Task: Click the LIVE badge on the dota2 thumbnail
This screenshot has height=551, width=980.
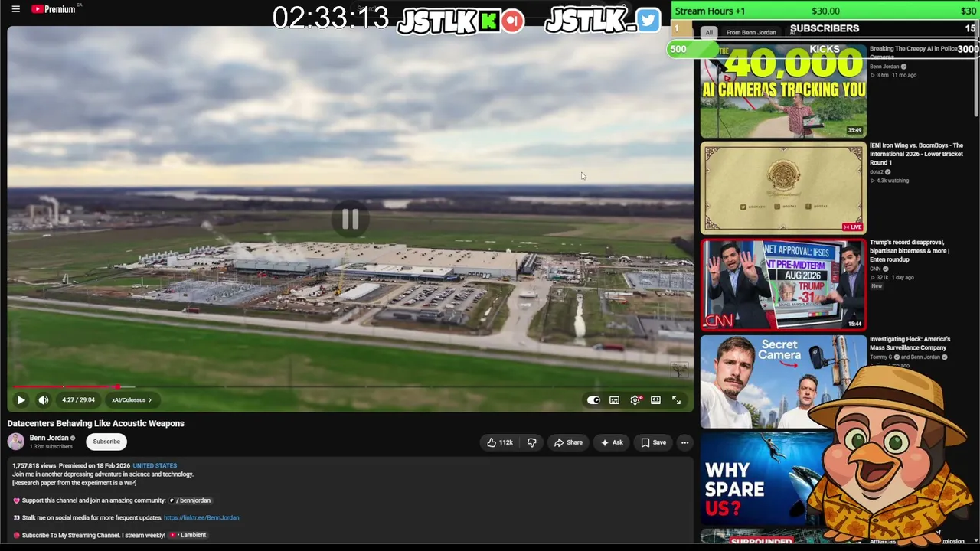Action: (x=852, y=227)
